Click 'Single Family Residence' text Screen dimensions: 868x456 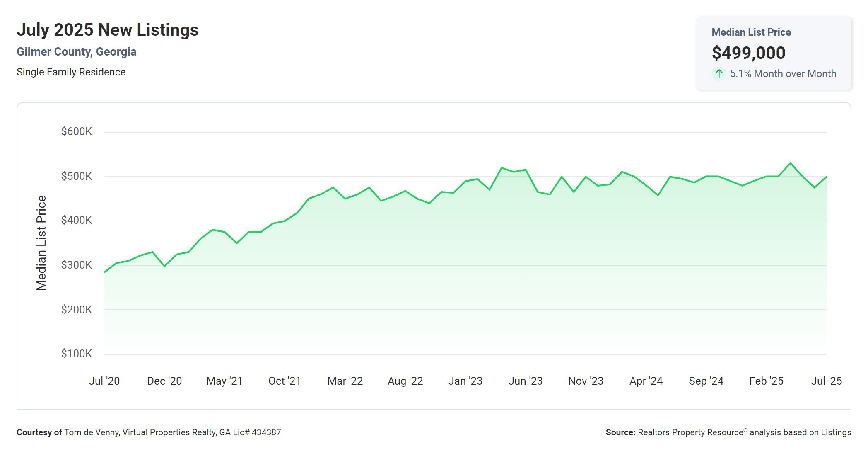click(71, 72)
